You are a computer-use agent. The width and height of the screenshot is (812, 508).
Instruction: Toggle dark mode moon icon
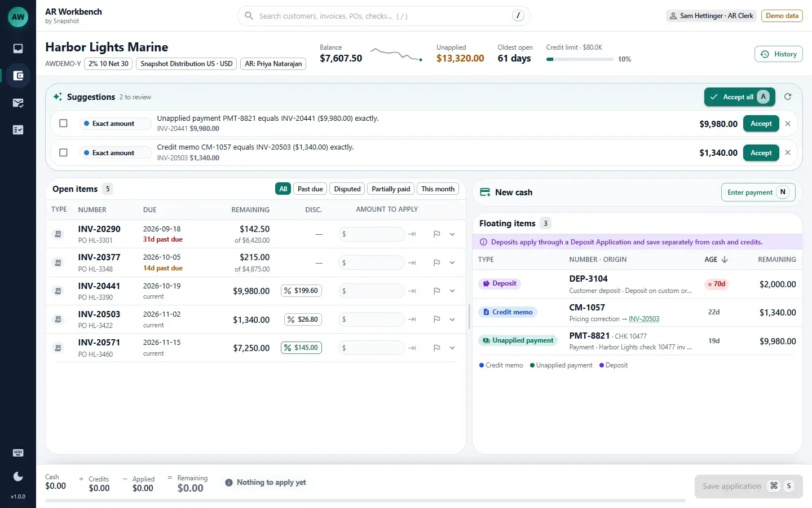point(18,476)
